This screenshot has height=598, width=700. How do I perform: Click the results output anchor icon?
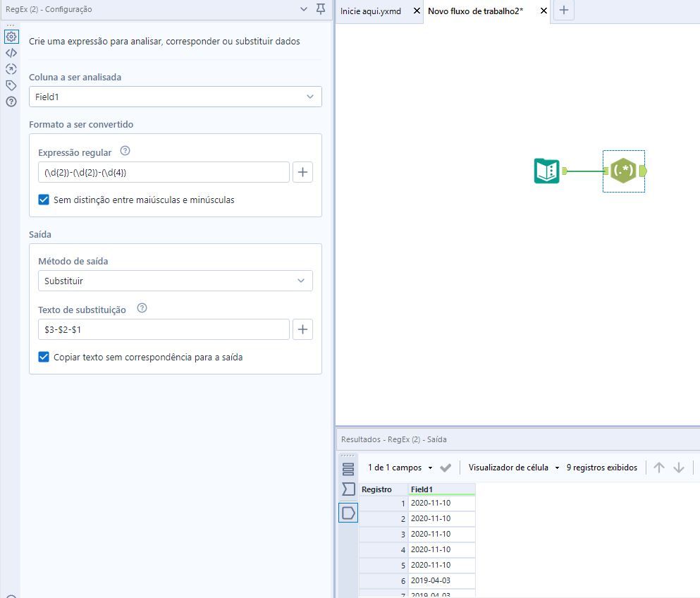[348, 513]
